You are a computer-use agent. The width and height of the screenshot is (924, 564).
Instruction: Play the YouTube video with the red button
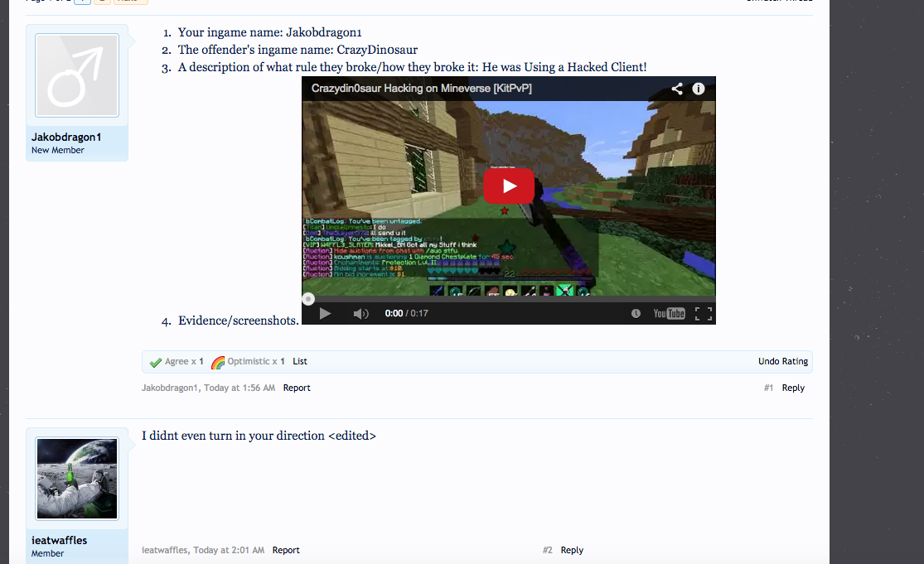(509, 186)
